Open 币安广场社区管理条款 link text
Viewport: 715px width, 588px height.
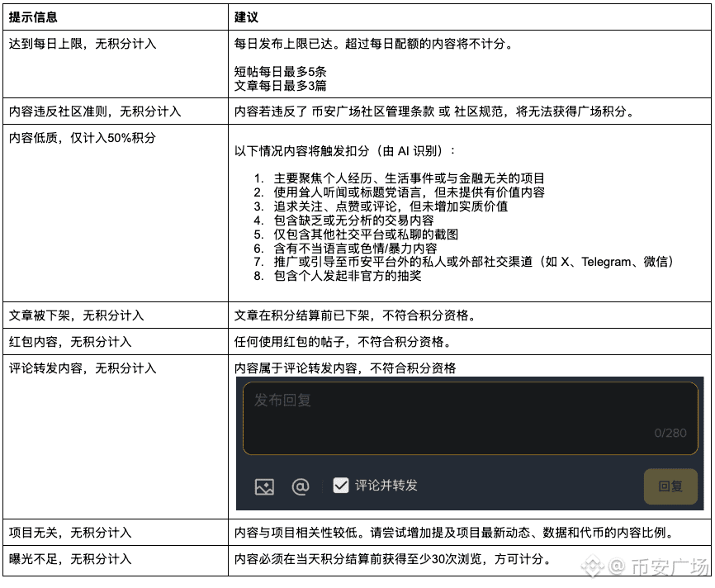373,111
